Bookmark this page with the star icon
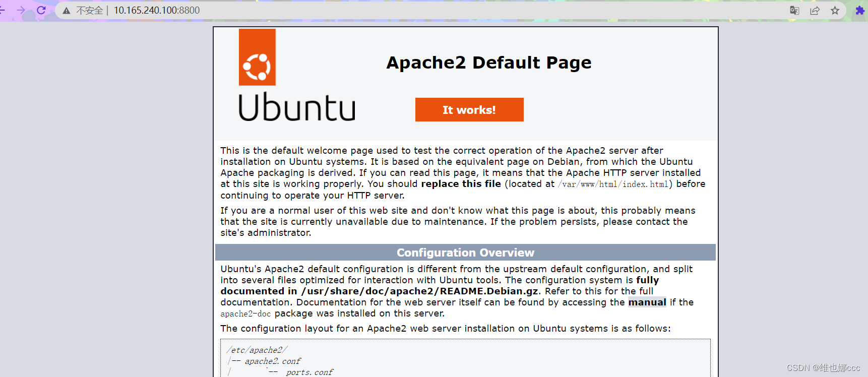 (x=835, y=10)
